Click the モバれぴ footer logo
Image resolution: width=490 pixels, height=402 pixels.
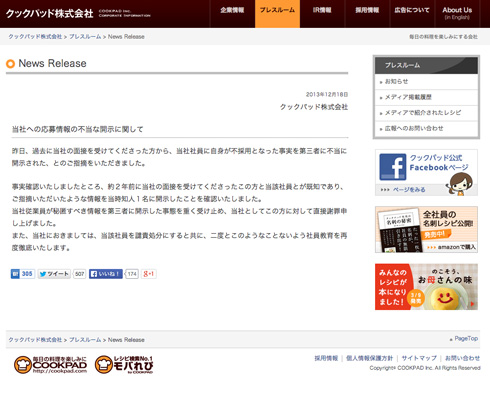click(x=124, y=364)
